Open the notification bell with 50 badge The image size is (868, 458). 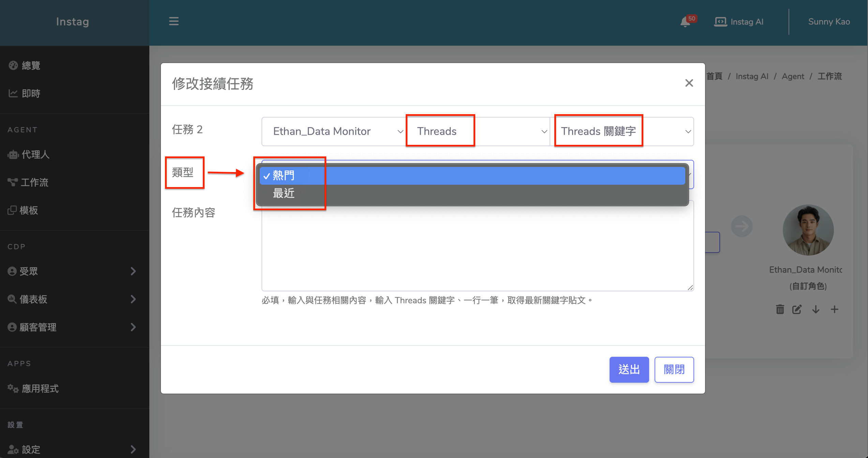[685, 22]
